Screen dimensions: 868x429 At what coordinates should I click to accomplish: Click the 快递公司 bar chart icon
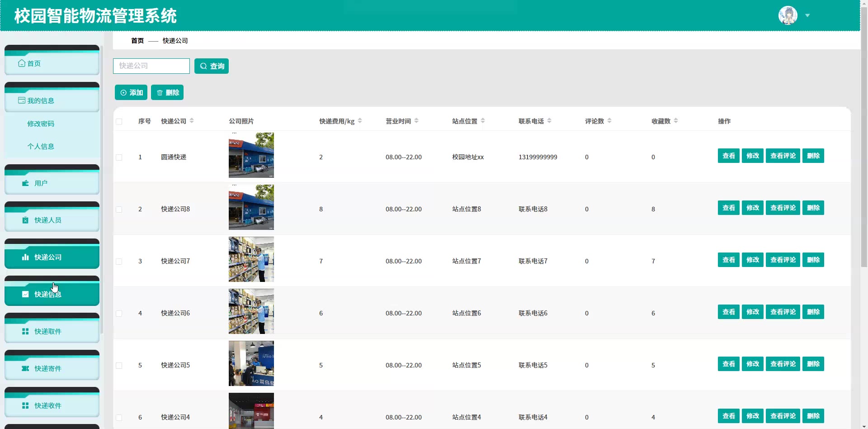click(25, 257)
